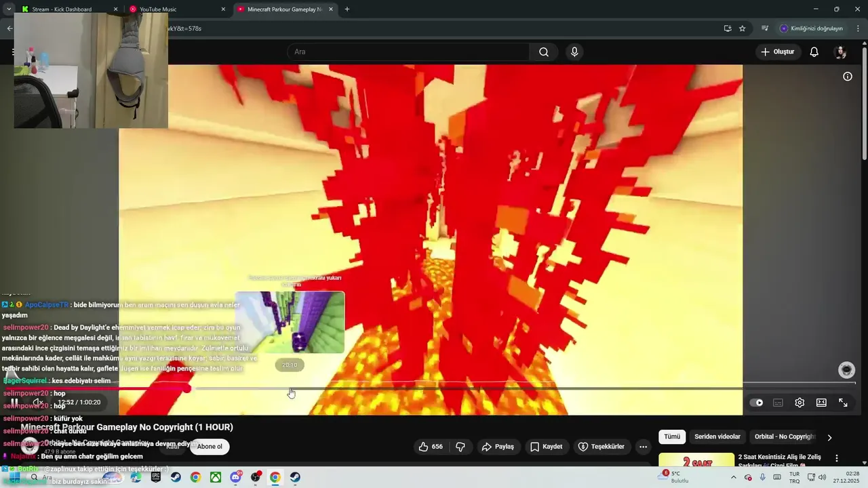The width and height of the screenshot is (868, 488).
Task: Open Chrome three-dot menu
Action: [858, 28]
